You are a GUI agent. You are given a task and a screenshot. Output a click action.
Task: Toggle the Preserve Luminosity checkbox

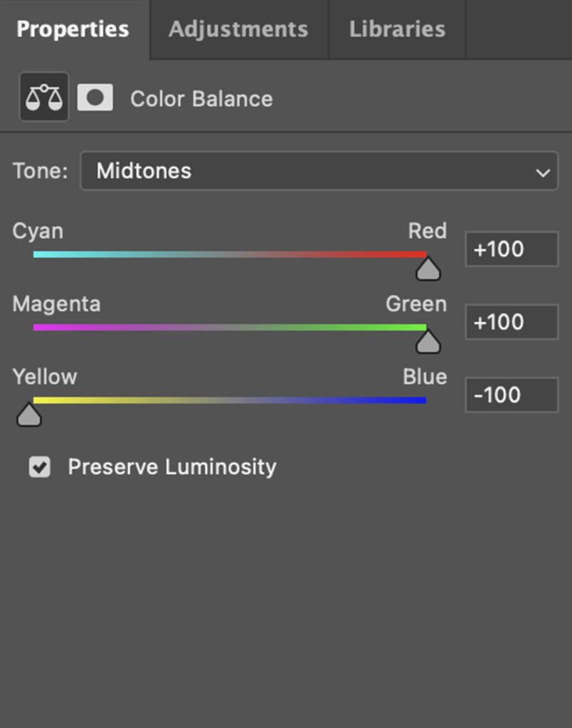point(40,467)
